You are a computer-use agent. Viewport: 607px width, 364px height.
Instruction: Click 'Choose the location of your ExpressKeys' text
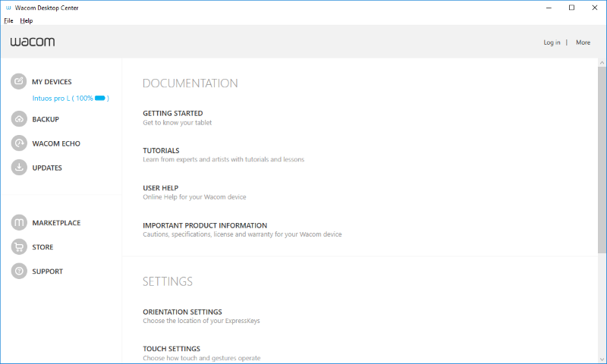tap(201, 321)
